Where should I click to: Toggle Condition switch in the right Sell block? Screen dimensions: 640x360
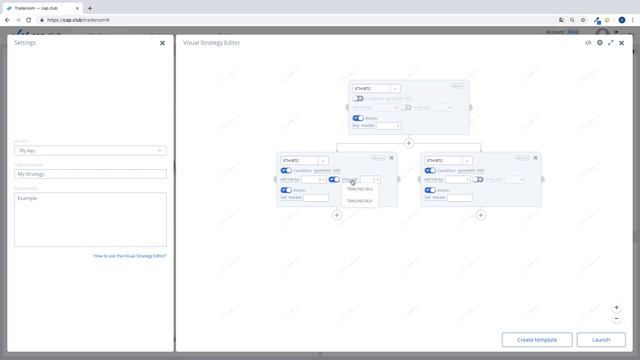[430, 170]
